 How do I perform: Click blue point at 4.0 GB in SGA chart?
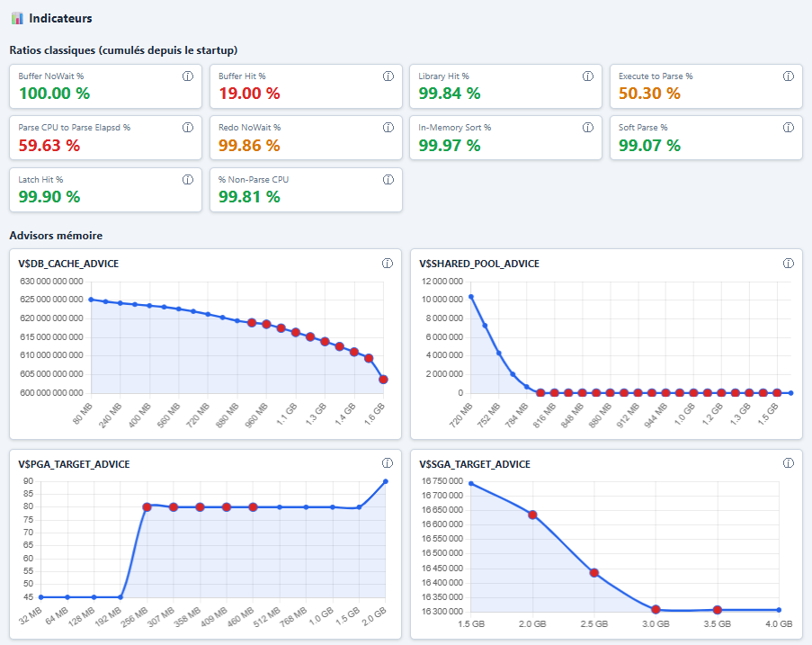pyautogui.click(x=779, y=610)
